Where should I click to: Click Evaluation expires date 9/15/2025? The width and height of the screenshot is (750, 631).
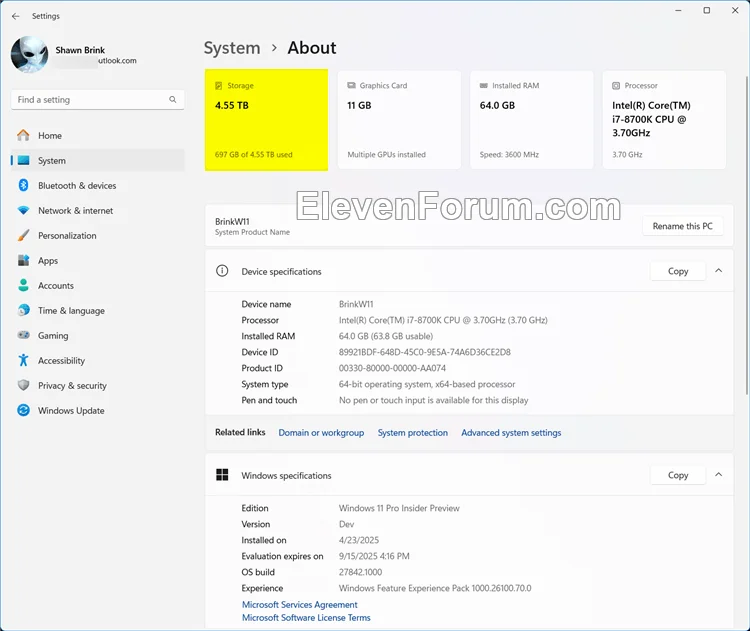[x=374, y=556]
